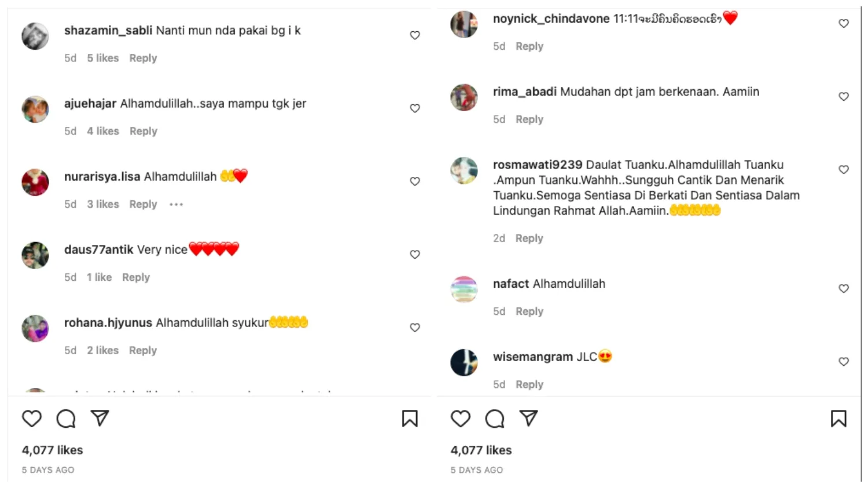Viewport: 868px width, 488px height.
Task: Open more options on nurarisya.lisa's comment
Action: 176,204
